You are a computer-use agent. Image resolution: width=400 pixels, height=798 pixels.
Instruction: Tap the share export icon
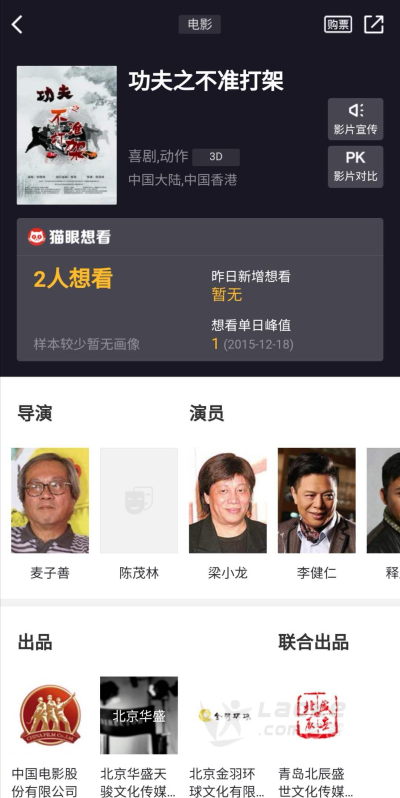[374, 24]
